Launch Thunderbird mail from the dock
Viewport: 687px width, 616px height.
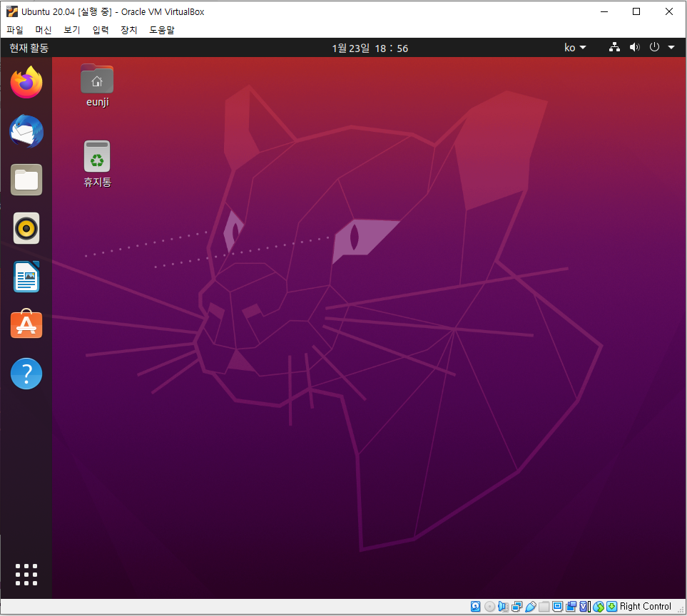pos(26,131)
